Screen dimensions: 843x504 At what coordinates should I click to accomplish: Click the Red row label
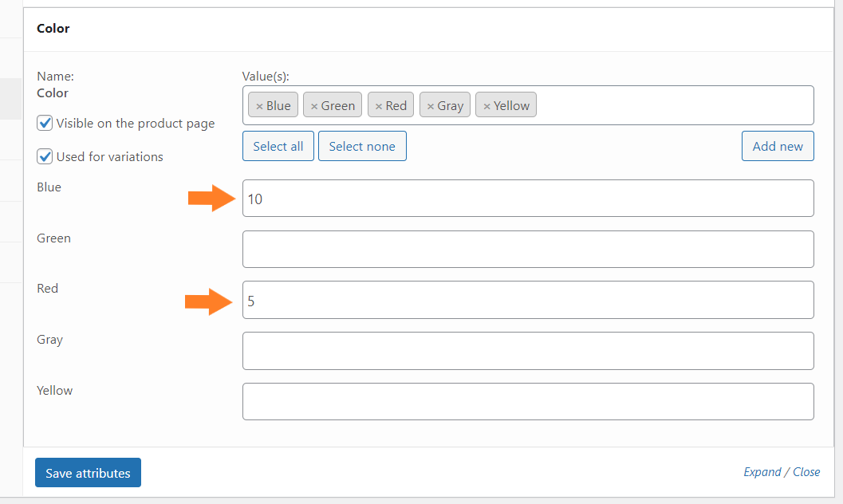point(47,288)
